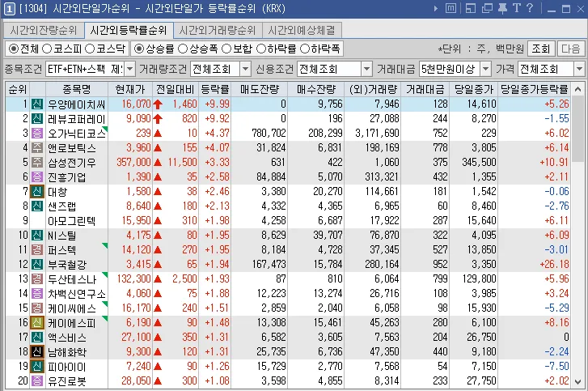This screenshot has width=588, height=391.
Task: Open the 거래대금 dropdown showing 5천만원이상
Action: pyautogui.click(x=485, y=69)
